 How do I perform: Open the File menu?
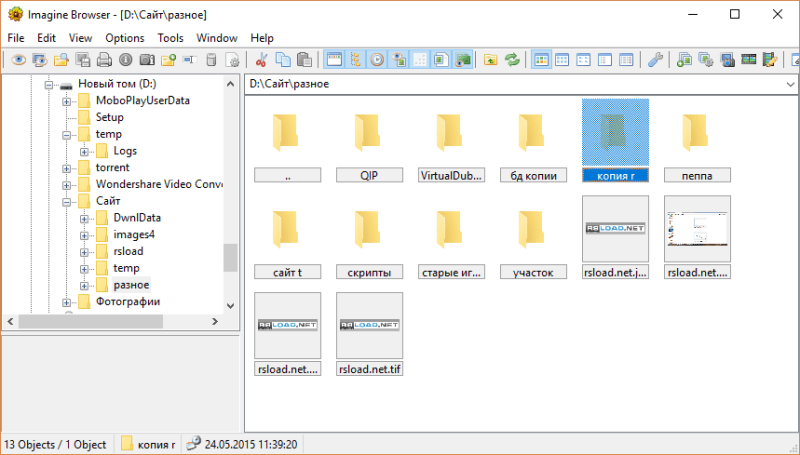tap(16, 38)
